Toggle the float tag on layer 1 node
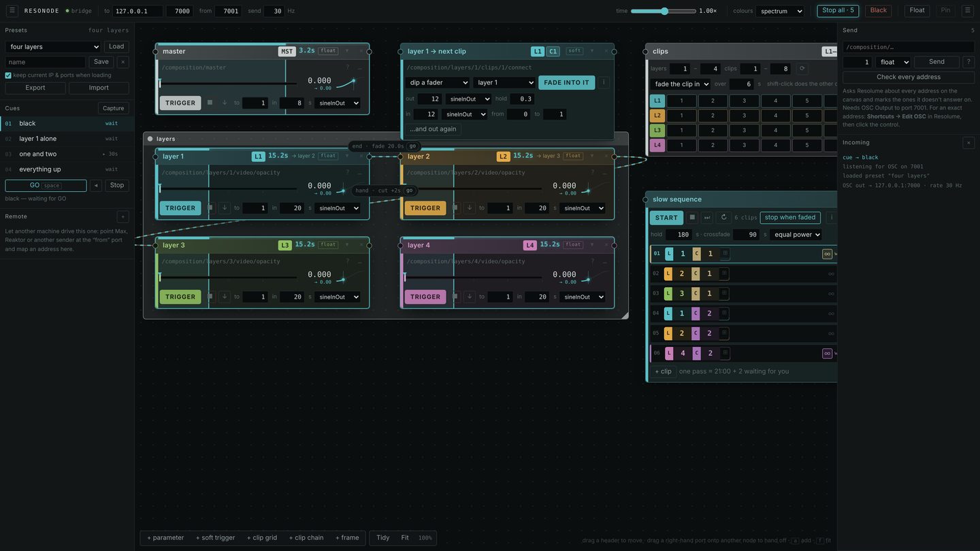Screen dimensions: 980x551 [328, 156]
